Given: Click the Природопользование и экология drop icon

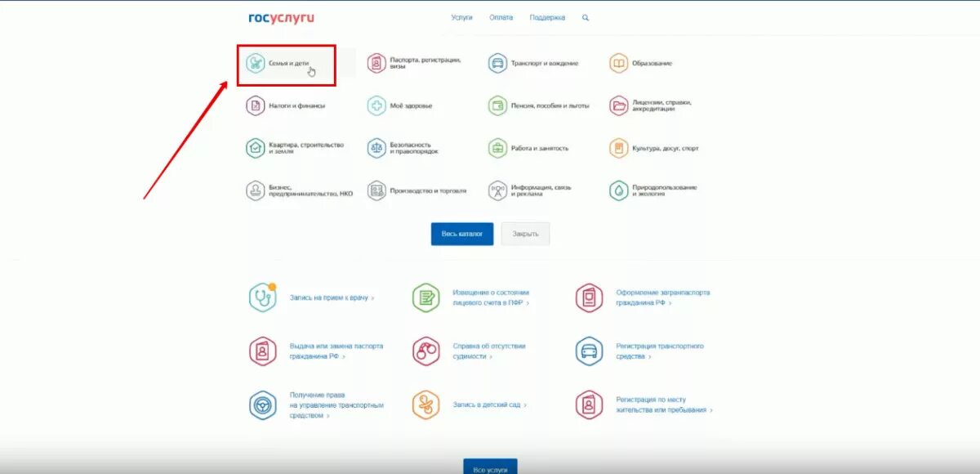Looking at the screenshot, I should point(618,190).
